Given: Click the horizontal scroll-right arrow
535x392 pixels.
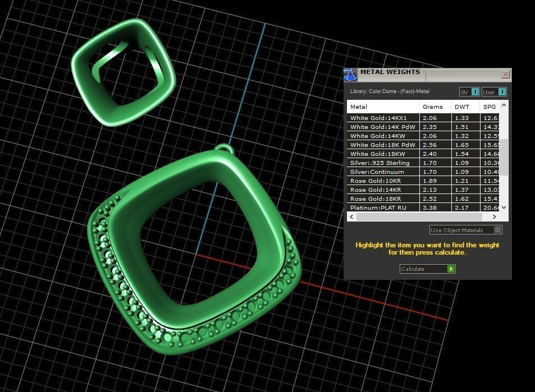Looking at the screenshot, I should (495, 216).
